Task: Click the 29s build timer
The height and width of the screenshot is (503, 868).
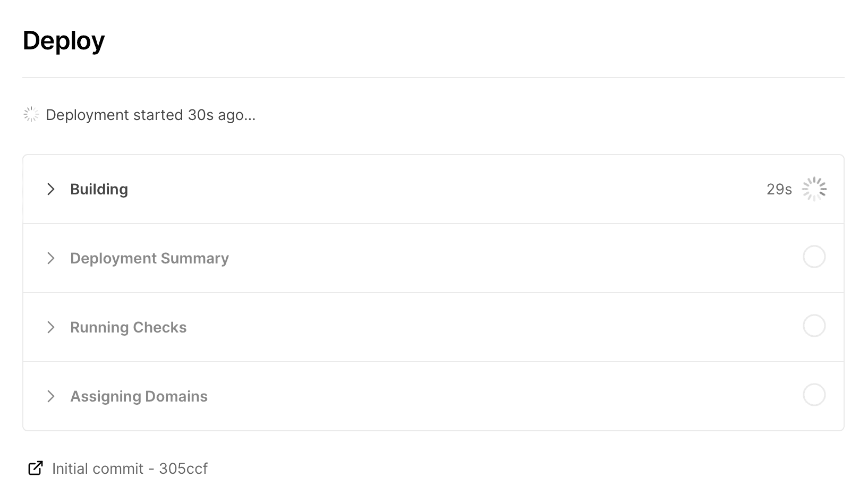Action: pos(779,190)
